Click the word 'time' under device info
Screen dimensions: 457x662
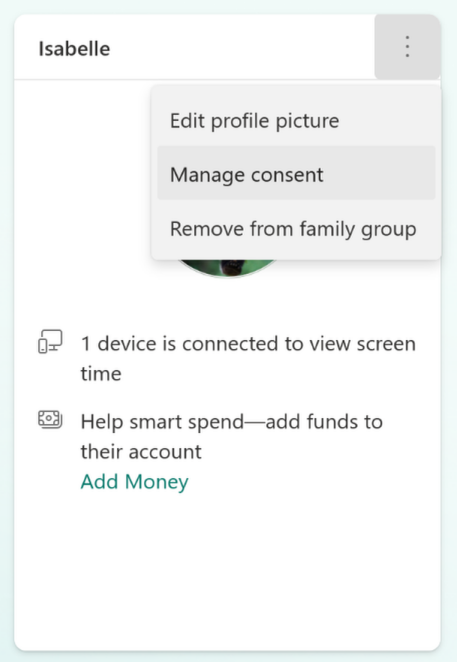[x=101, y=374]
